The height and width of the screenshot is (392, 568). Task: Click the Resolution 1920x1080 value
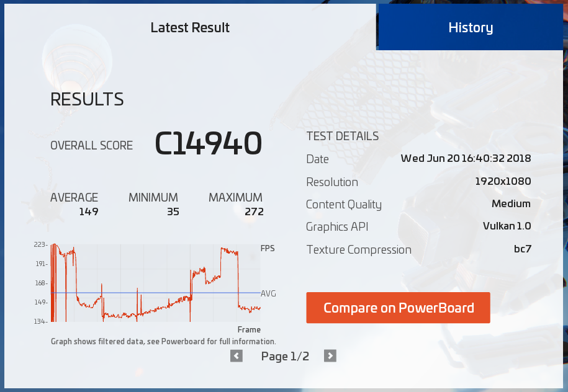[x=503, y=181]
